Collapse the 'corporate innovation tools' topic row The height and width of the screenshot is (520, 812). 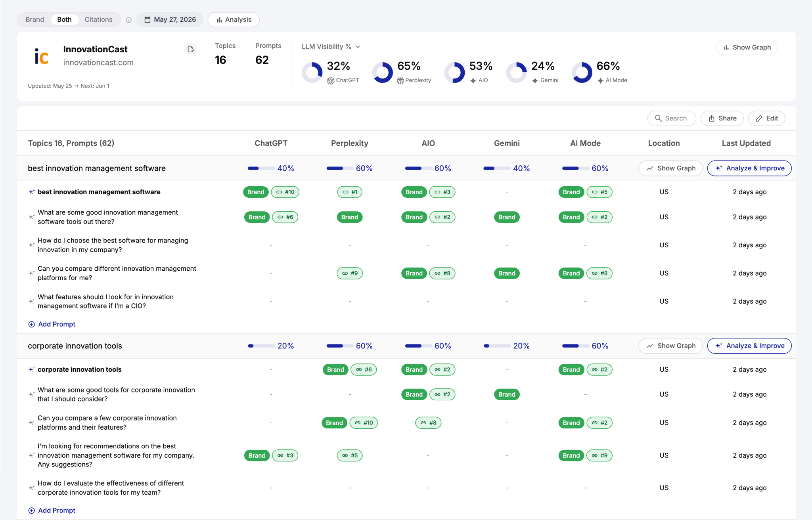[75, 346]
